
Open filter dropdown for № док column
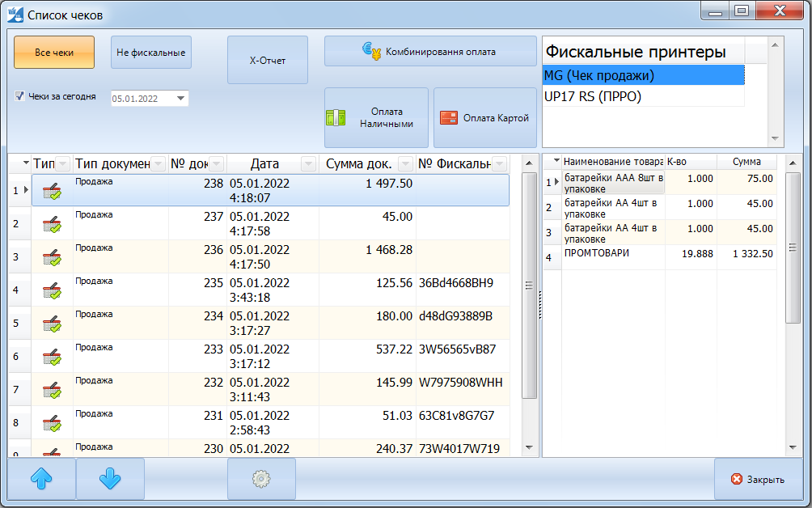point(217,164)
